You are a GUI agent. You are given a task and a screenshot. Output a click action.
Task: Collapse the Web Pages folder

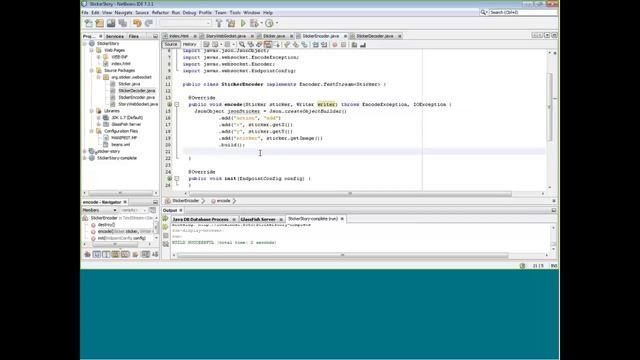point(92,50)
